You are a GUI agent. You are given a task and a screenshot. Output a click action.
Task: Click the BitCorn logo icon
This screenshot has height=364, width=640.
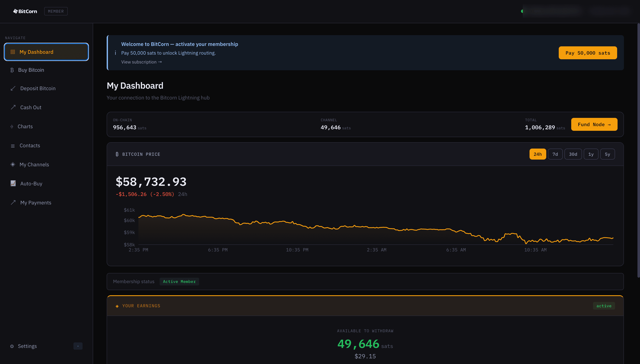click(15, 11)
